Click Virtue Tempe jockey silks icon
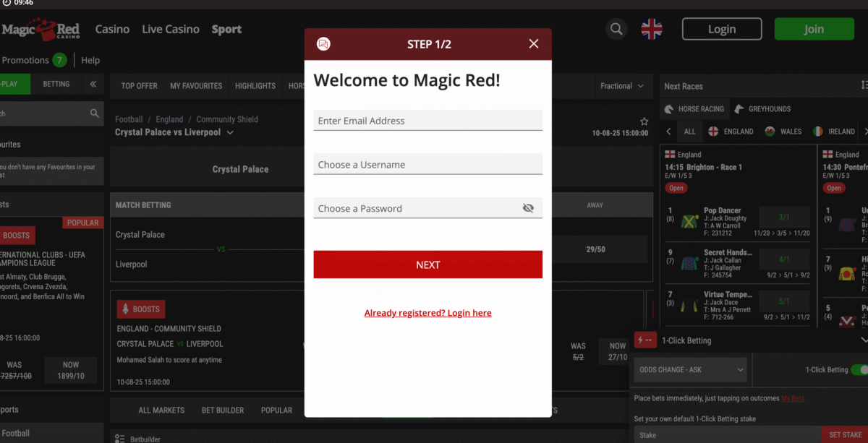 689,306
